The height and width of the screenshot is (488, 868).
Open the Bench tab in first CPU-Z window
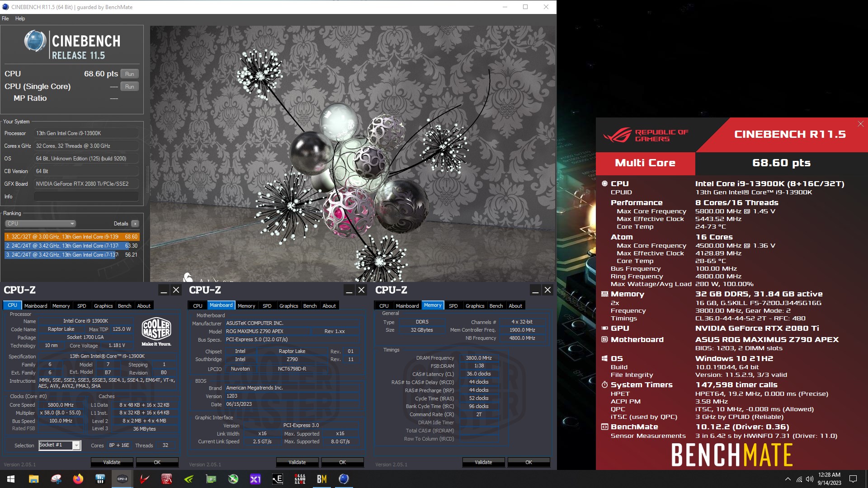click(x=125, y=306)
